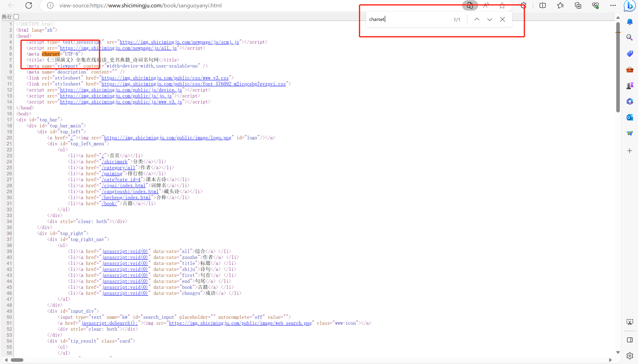Screen dimensions: 638x364
Task: Click javascript:void(0) link for data-cate all
Action: (125, 252)
